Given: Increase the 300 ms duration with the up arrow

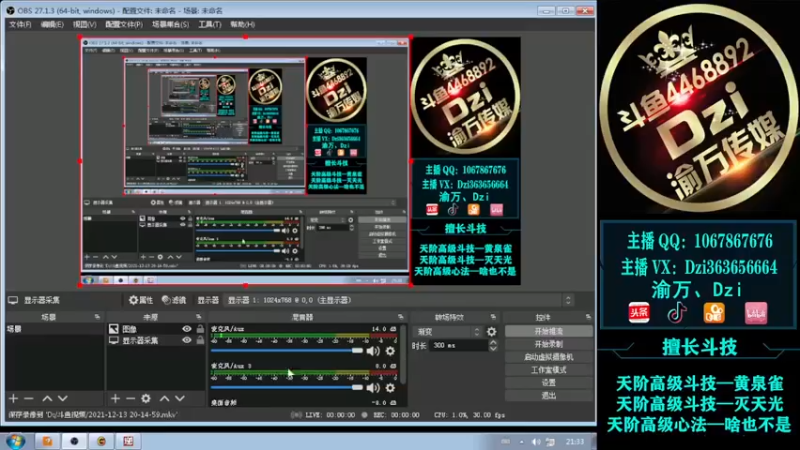Looking at the screenshot, I should pyautogui.click(x=493, y=342).
